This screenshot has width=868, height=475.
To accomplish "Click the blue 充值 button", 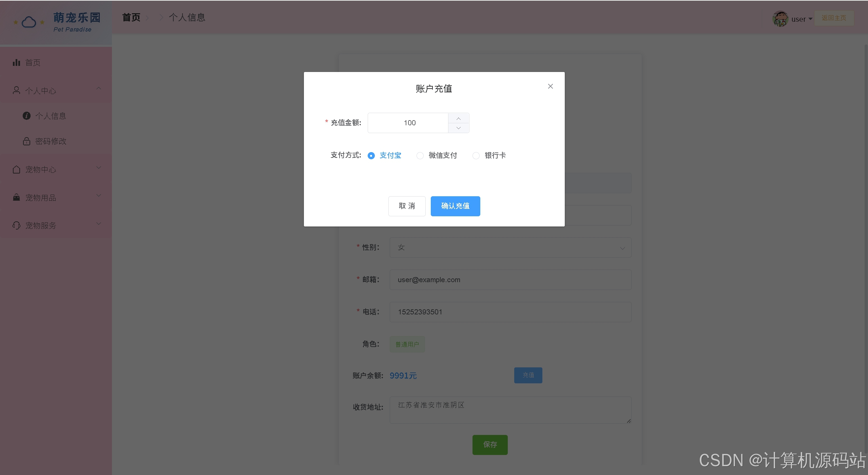I will click(528, 375).
